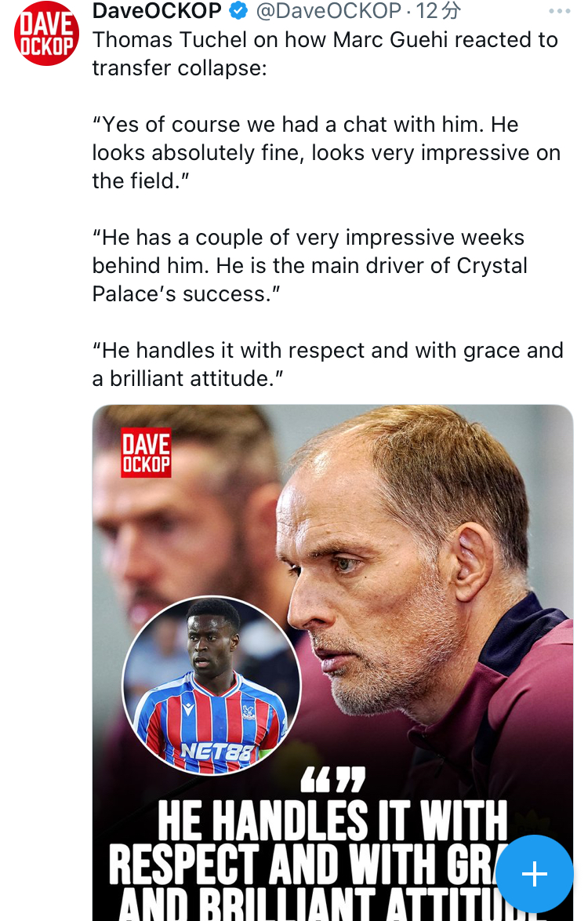Click the "Palace's success." text line
Screen dimensions: 588x921
point(186,293)
